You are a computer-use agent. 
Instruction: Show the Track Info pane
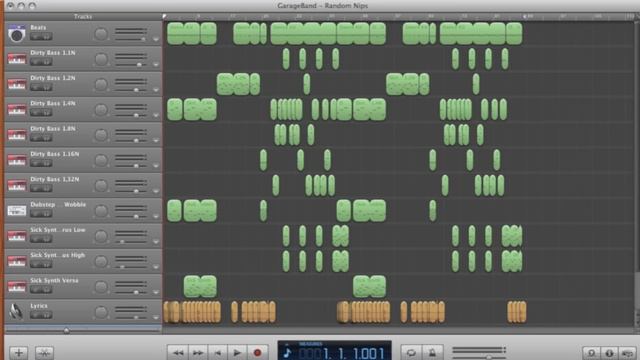coord(609,353)
